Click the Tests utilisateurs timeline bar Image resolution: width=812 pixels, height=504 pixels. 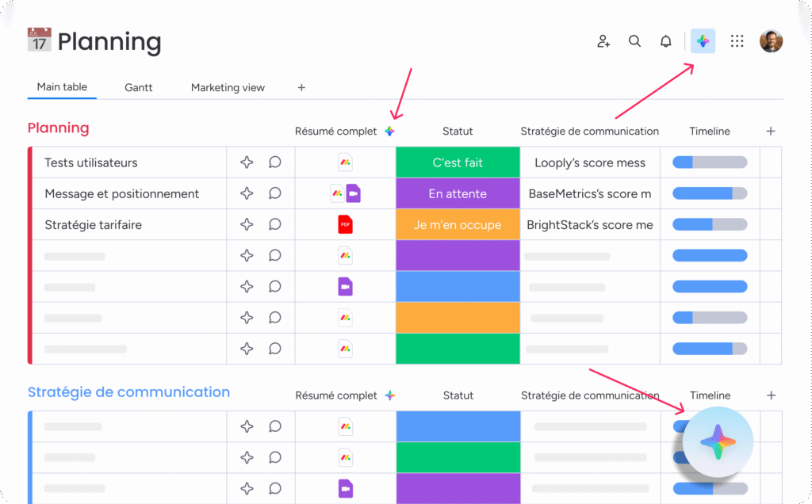(x=710, y=162)
